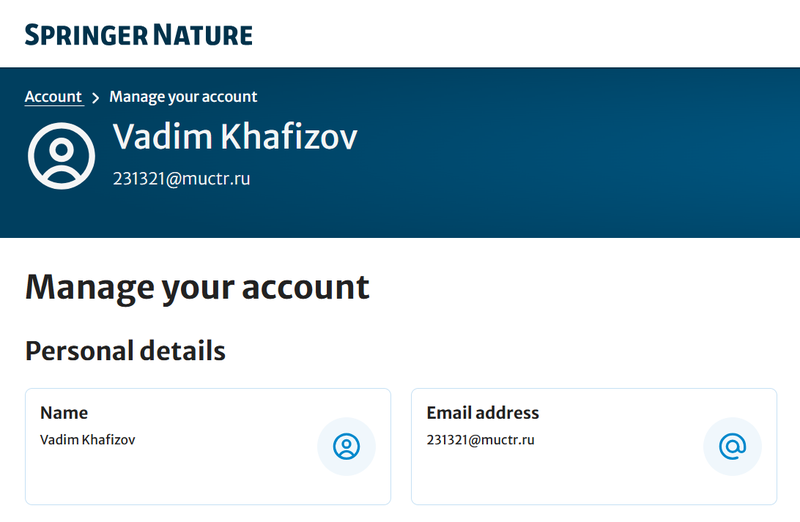800x522 pixels.
Task: Click the 'Email address' card label
Action: pos(483,413)
